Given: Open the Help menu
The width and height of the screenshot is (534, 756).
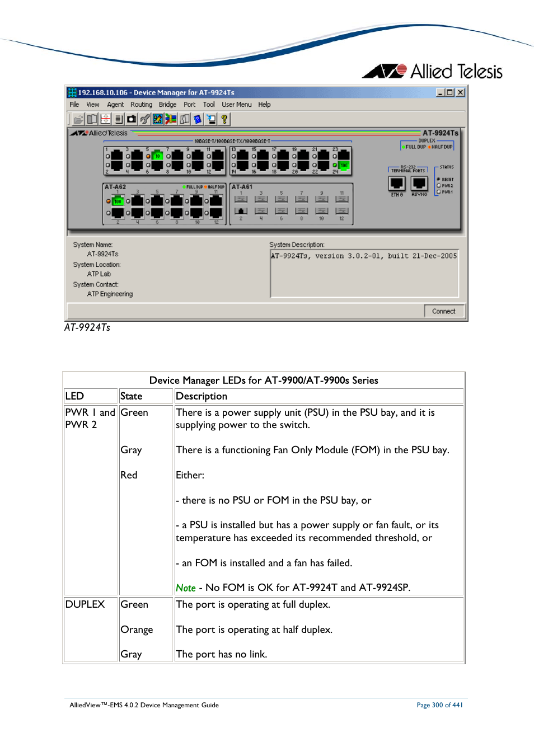Looking at the screenshot, I should click(x=264, y=105).
